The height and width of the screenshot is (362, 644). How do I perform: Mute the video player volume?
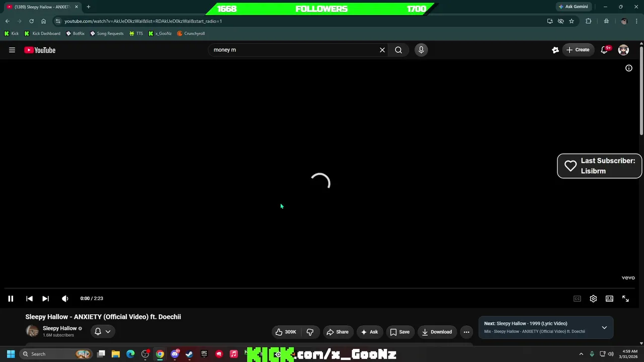(65, 299)
